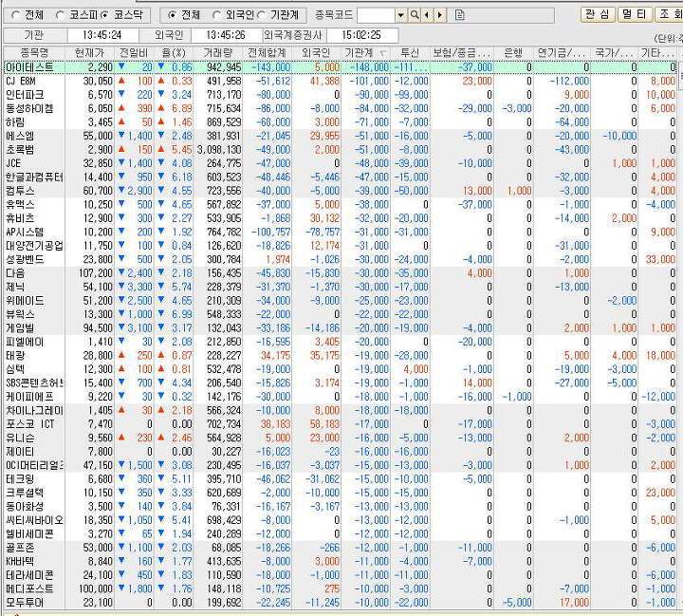Select the 게임빌 stock name
The image size is (683, 616).
(x=20, y=328)
